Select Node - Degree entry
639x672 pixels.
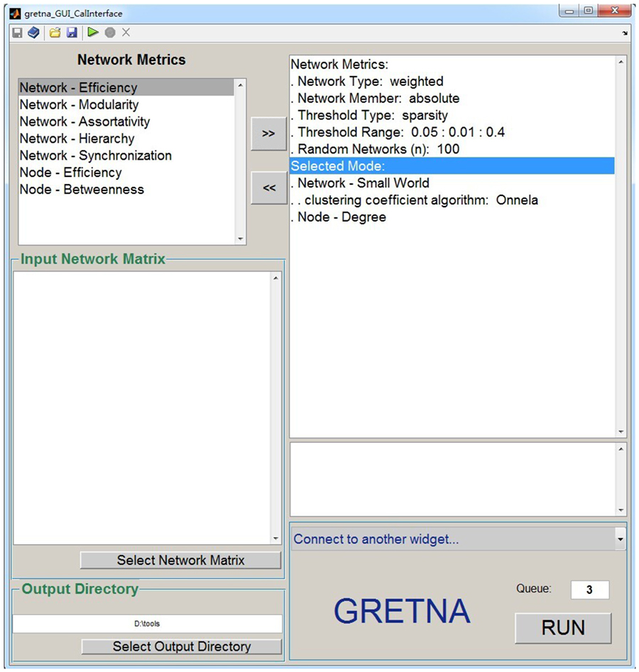[452, 217]
